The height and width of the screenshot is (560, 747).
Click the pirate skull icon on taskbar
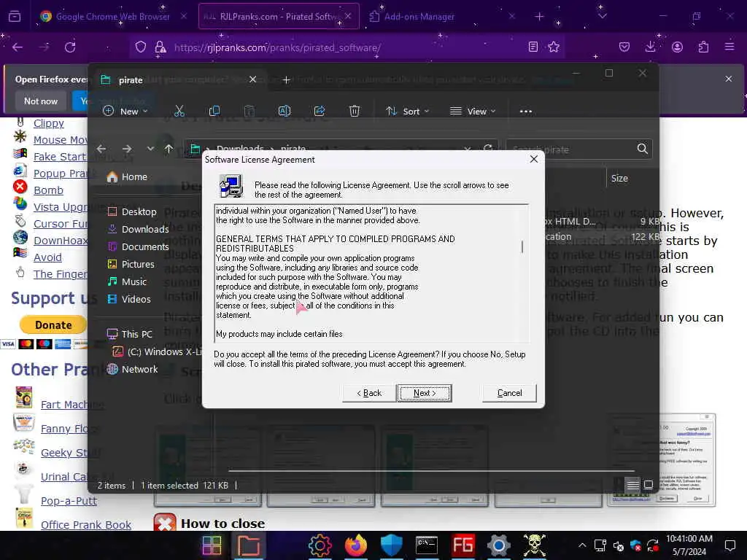point(535,545)
